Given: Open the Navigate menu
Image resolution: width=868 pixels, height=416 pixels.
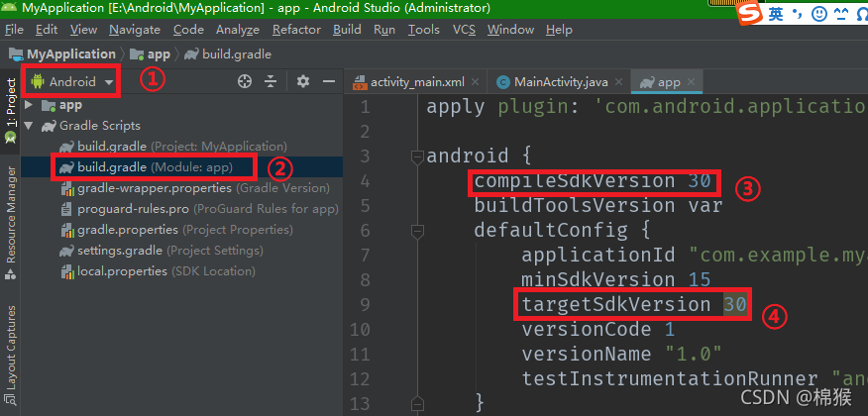Looking at the screenshot, I should 135,30.
